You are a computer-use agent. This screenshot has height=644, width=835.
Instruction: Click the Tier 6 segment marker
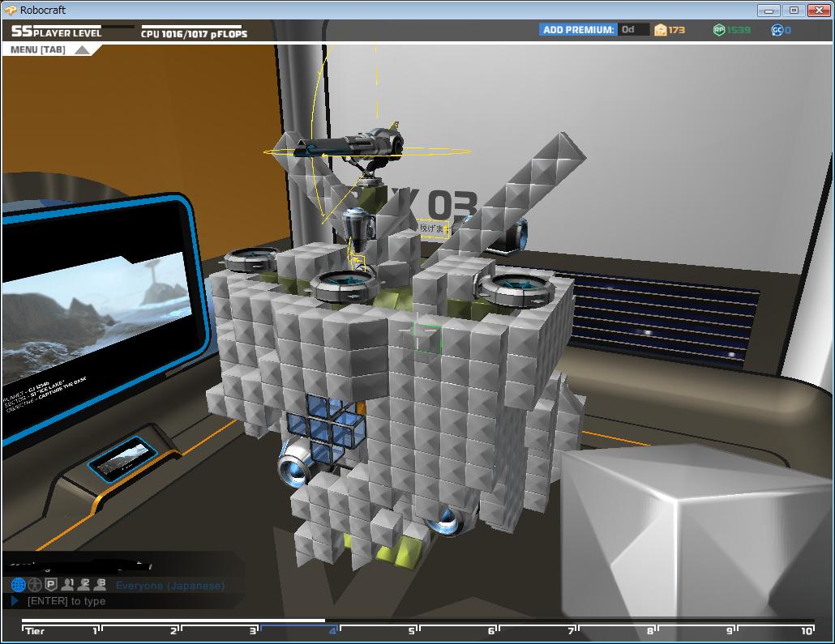coord(492,631)
